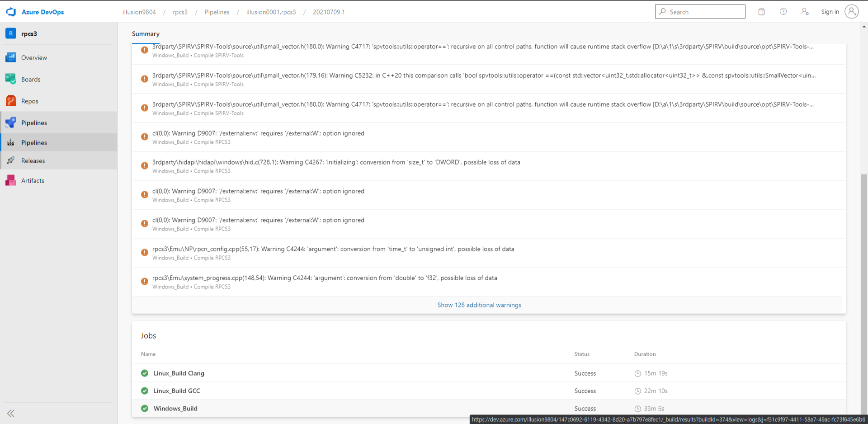
Task: Open Overview in the sidebar
Action: click(34, 57)
